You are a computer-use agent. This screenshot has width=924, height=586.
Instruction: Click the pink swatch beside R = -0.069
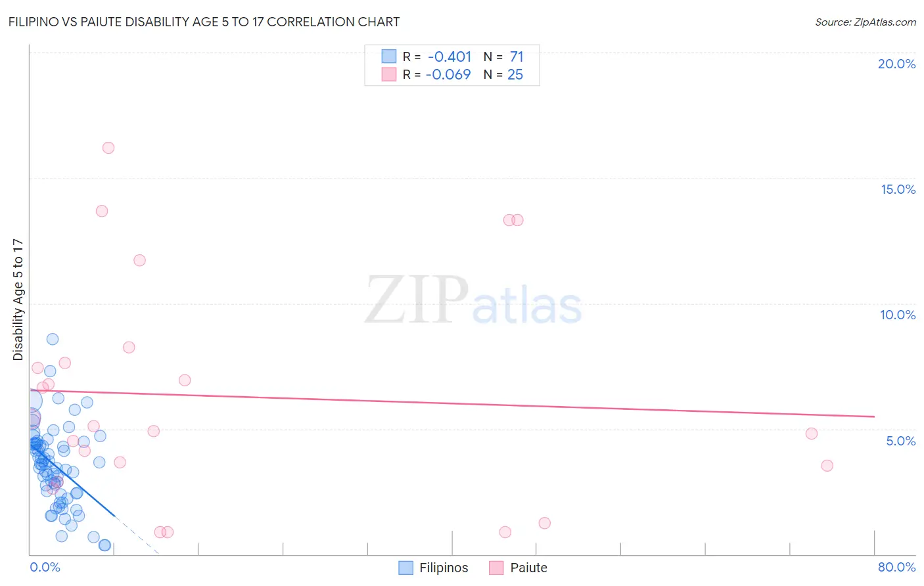[x=389, y=74]
